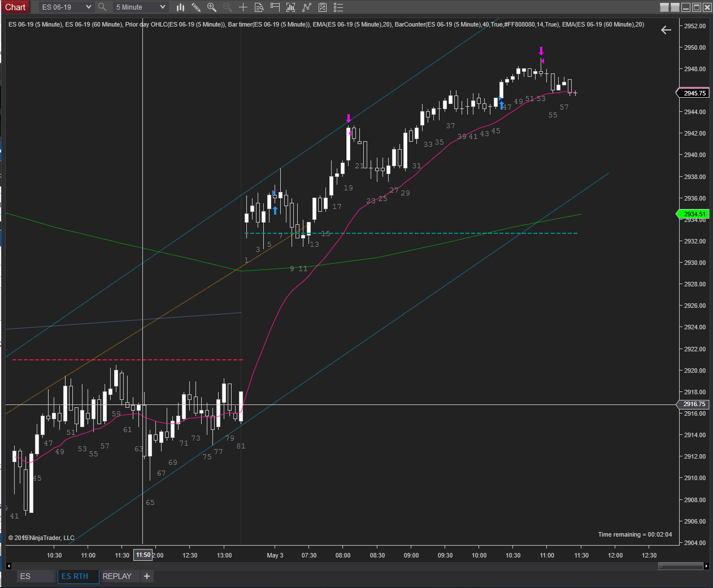Viewport: 713px width, 588px height.
Task: Click the 2952.00 price axis label
Action: coord(695,26)
